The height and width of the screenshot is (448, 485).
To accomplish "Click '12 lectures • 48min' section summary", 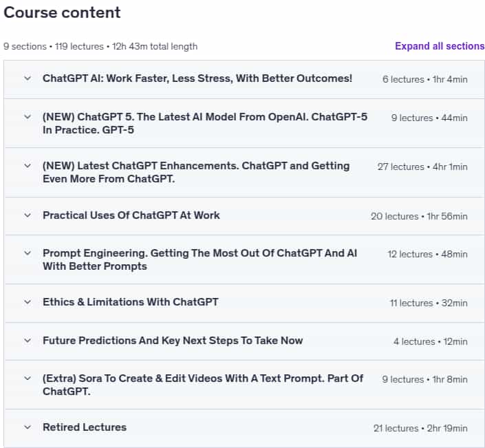I will [427, 255].
